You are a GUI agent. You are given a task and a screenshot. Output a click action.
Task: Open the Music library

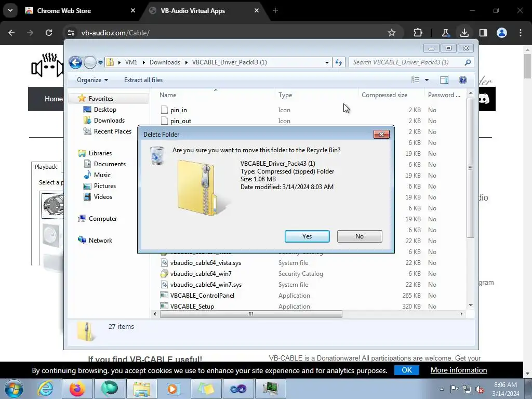[x=102, y=175]
